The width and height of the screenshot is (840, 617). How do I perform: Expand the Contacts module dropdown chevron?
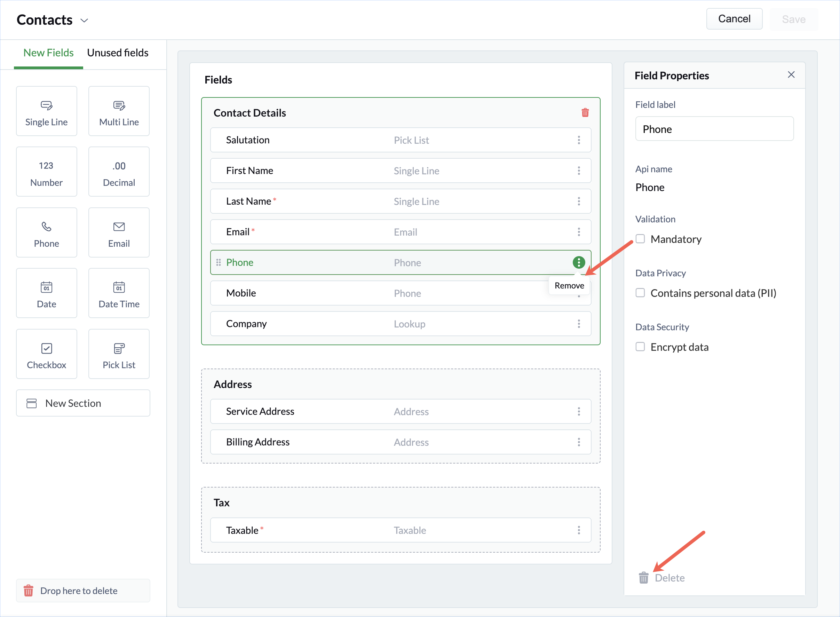pyautogui.click(x=85, y=21)
